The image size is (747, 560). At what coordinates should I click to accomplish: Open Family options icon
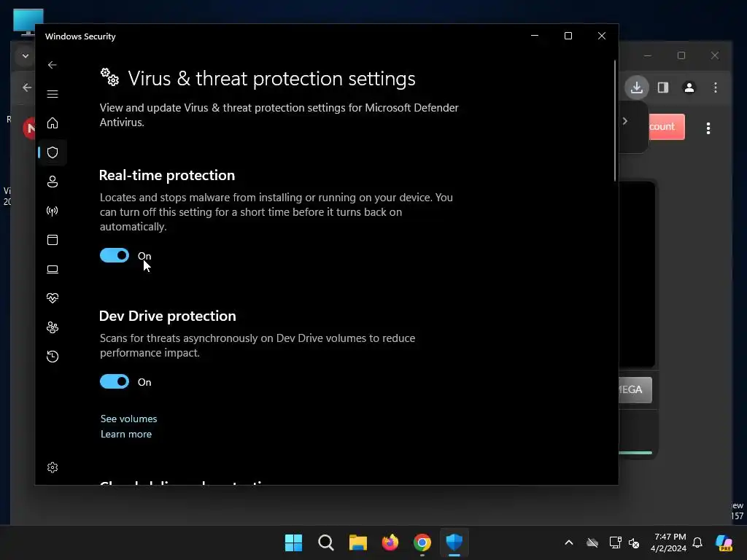[53, 327]
